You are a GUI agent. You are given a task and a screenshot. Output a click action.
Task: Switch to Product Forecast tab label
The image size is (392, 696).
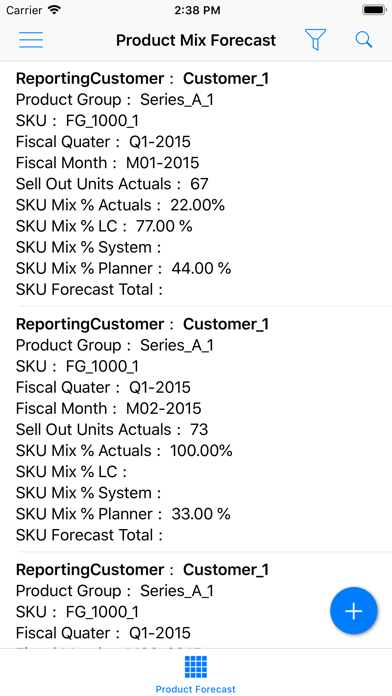[x=196, y=689]
